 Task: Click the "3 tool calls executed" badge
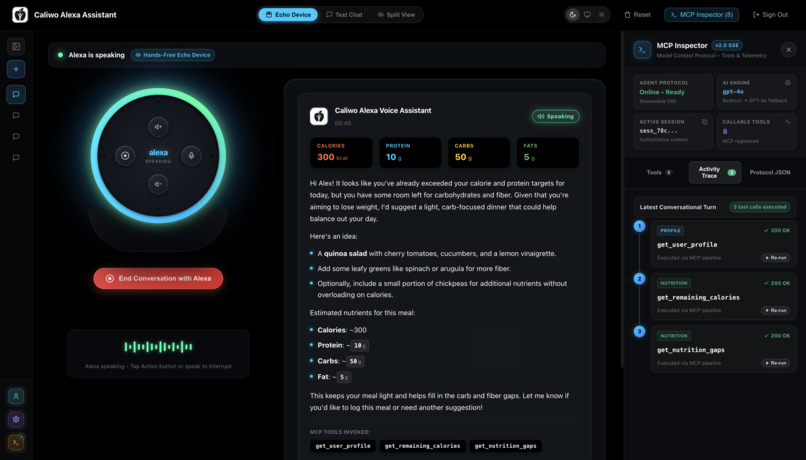(760, 207)
